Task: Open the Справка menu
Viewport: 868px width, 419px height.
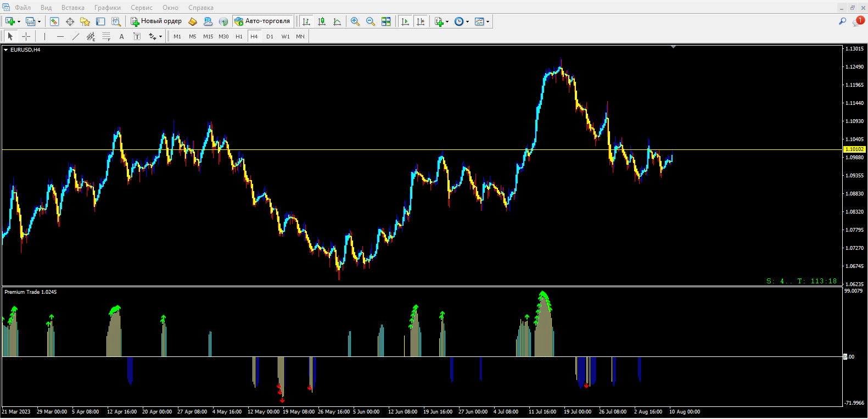Action: click(x=201, y=8)
